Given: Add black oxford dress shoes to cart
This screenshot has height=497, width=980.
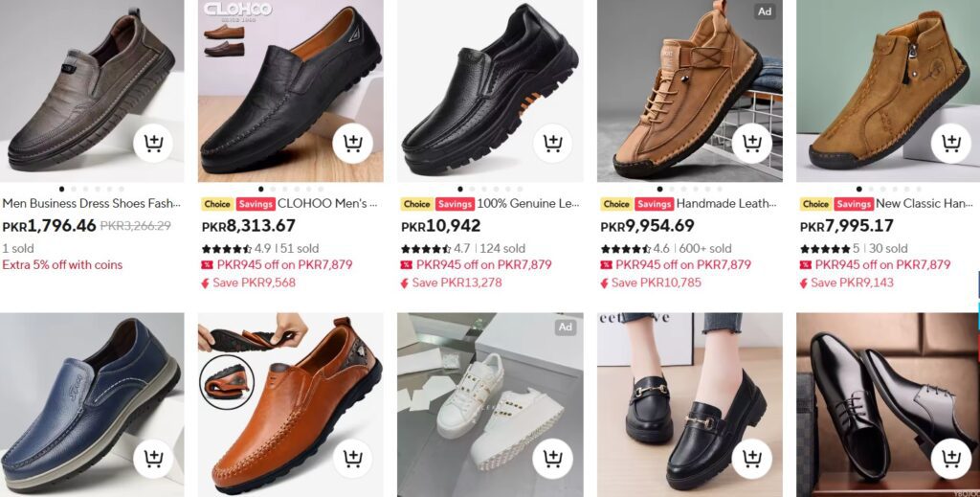Looking at the screenshot, I should pos(951,459).
